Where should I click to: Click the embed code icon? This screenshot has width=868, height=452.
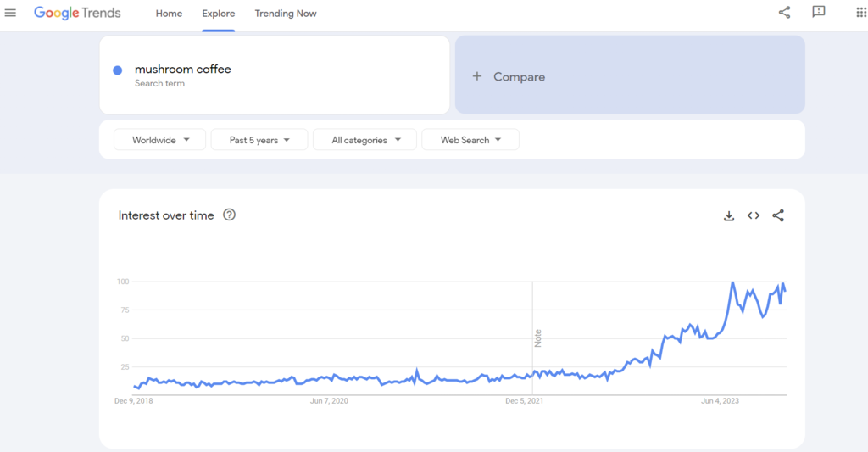[753, 215]
